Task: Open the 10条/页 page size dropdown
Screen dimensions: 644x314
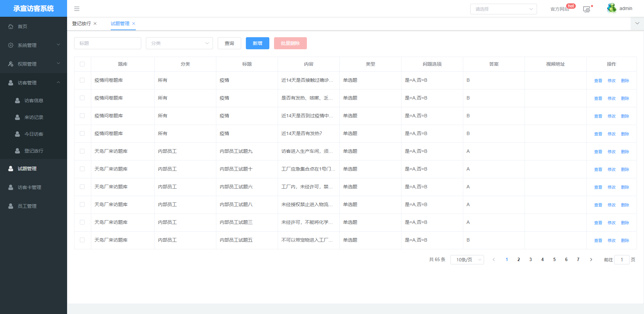Action: click(x=467, y=260)
